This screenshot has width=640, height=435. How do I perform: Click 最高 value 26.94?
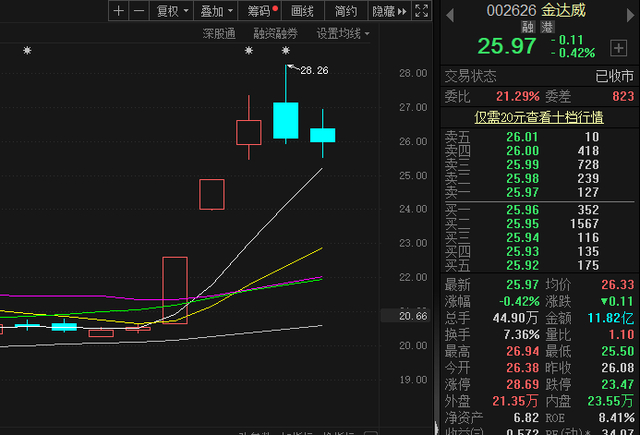(x=522, y=351)
